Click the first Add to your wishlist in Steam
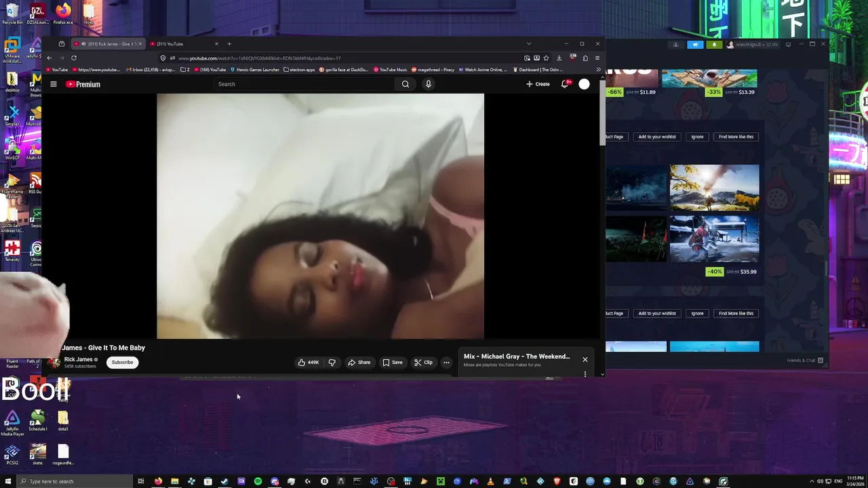This screenshot has height=488, width=868. (x=657, y=137)
